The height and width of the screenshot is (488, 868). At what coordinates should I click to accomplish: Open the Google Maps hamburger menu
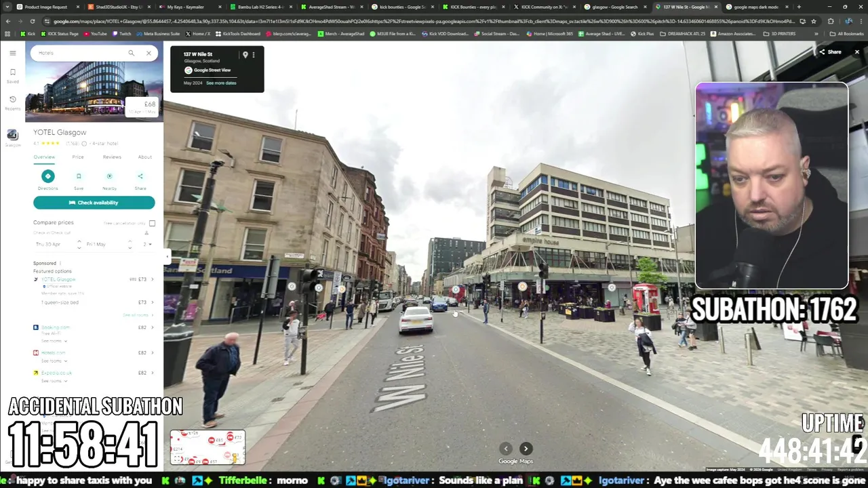[x=12, y=53]
